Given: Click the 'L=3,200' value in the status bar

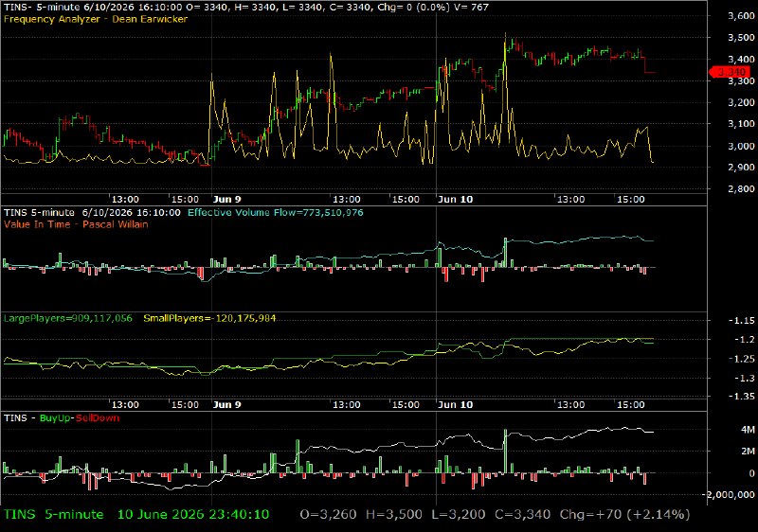Looking at the screenshot, I should click(x=459, y=514).
